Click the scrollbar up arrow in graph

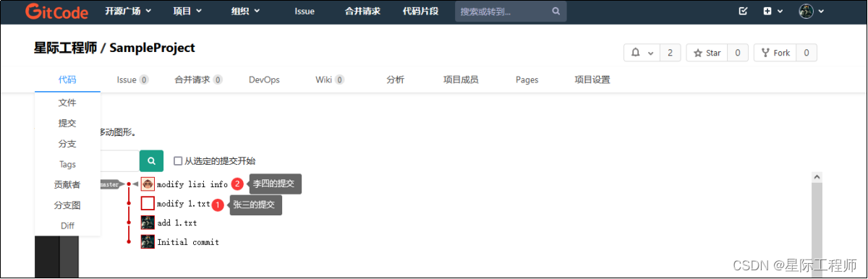pos(817,176)
